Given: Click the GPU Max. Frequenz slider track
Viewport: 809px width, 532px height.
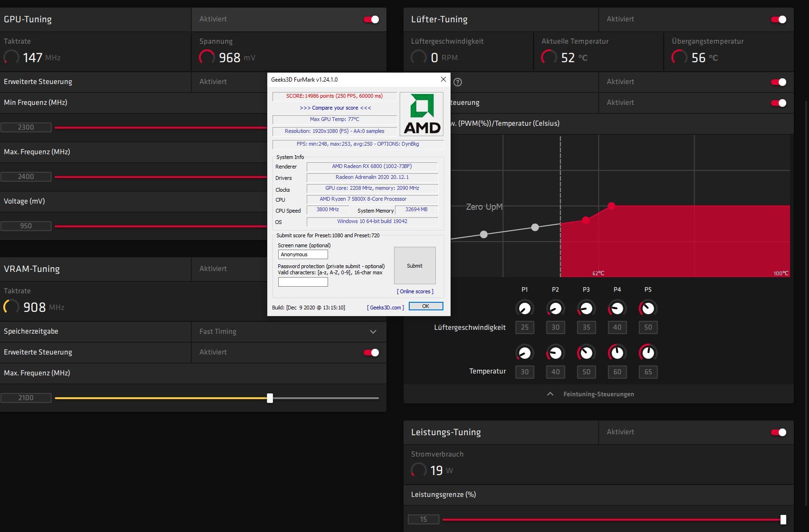Looking at the screenshot, I should [161, 177].
